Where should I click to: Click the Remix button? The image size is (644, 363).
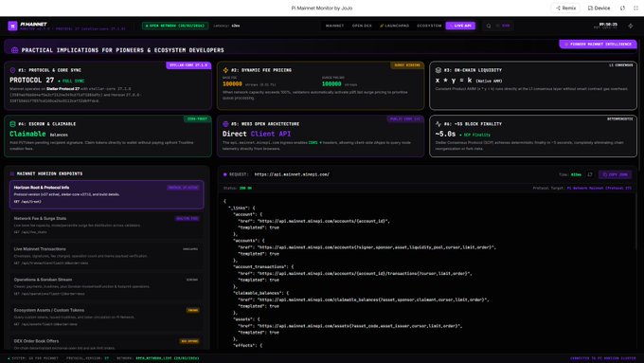[565, 8]
